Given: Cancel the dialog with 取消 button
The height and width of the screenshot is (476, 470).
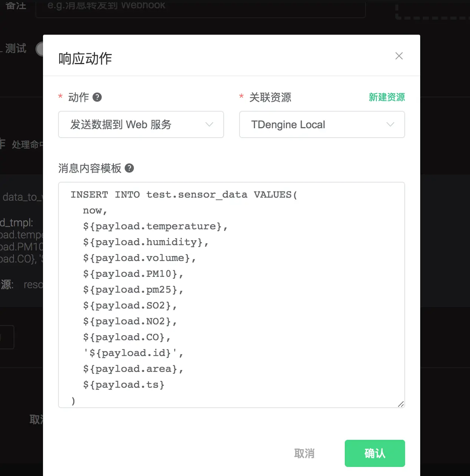Looking at the screenshot, I should click(304, 453).
